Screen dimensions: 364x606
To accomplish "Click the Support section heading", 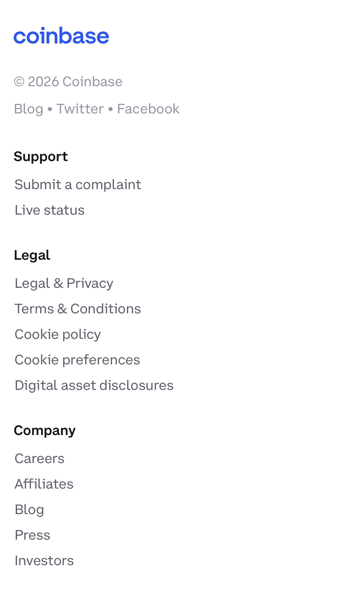I will (x=41, y=157).
